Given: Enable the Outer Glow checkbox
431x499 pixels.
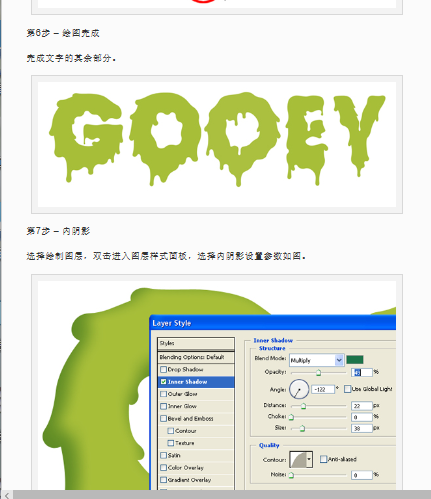Looking at the screenshot, I should [x=163, y=394].
